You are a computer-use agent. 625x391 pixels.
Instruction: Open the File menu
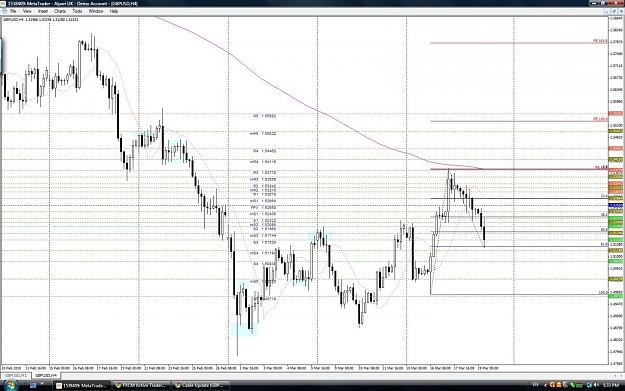(x=13, y=11)
